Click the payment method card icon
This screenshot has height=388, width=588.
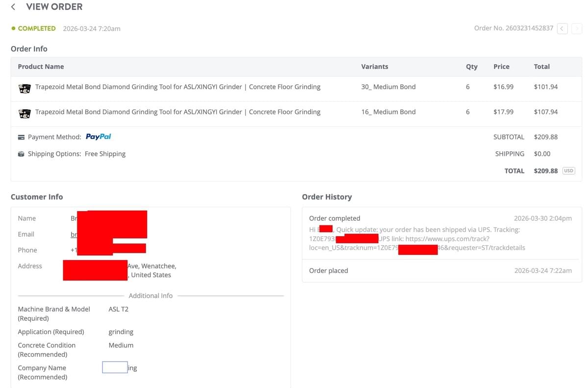21,137
